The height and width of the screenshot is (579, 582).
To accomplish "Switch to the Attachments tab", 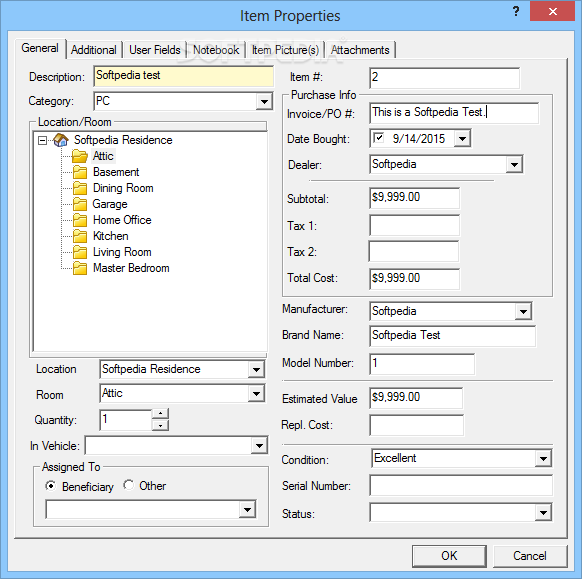I will pos(360,50).
